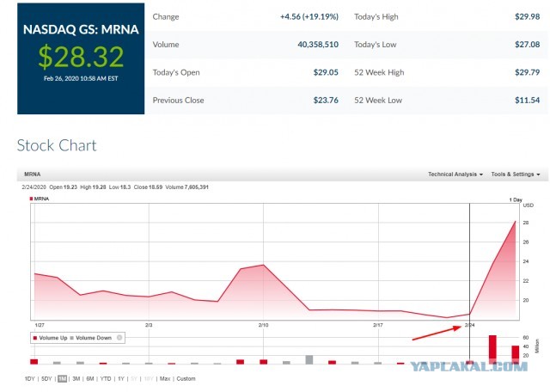Select the 1Y time range
Screen dimensions: 550x392
coord(121,378)
